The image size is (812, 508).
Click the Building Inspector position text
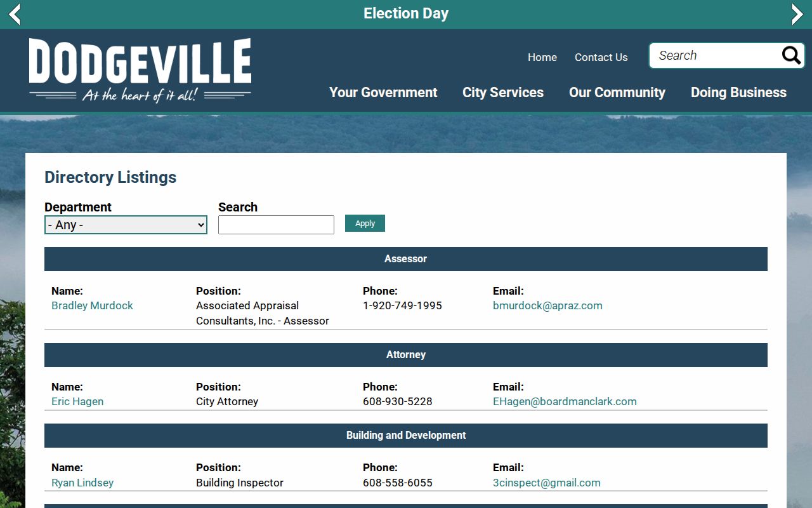pyautogui.click(x=240, y=483)
